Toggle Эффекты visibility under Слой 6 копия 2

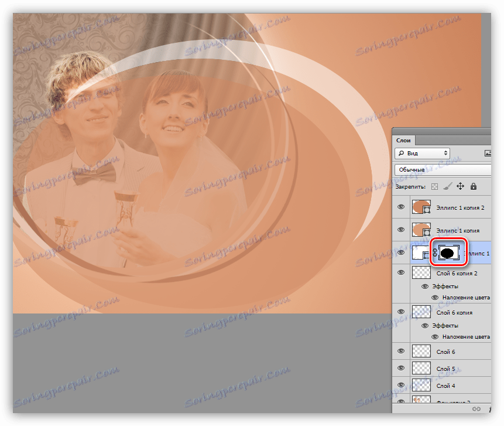pos(425,287)
